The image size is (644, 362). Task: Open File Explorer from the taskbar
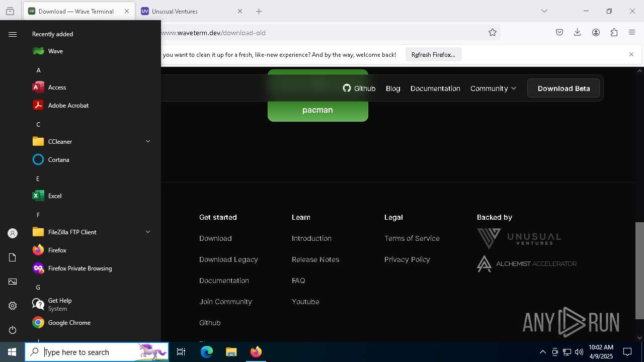click(x=231, y=352)
